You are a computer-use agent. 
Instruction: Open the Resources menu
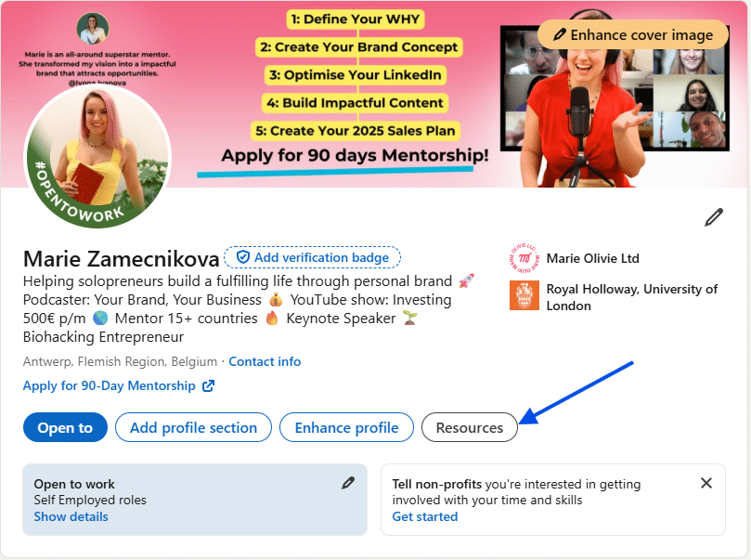pyautogui.click(x=470, y=427)
